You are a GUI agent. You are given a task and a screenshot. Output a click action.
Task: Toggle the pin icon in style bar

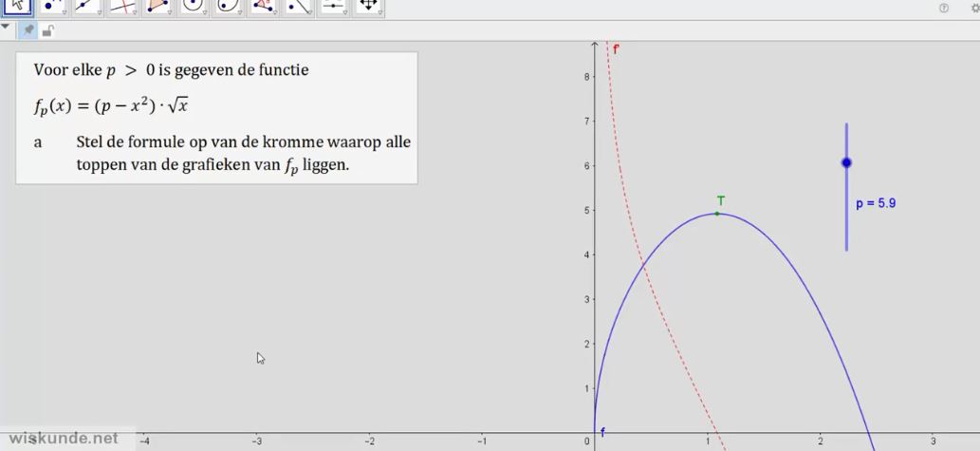(28, 29)
